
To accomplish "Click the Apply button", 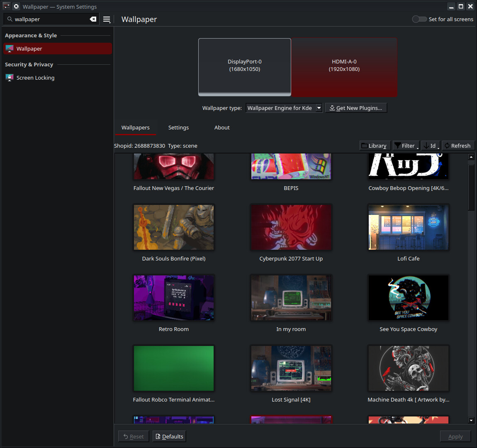I will pos(455,436).
